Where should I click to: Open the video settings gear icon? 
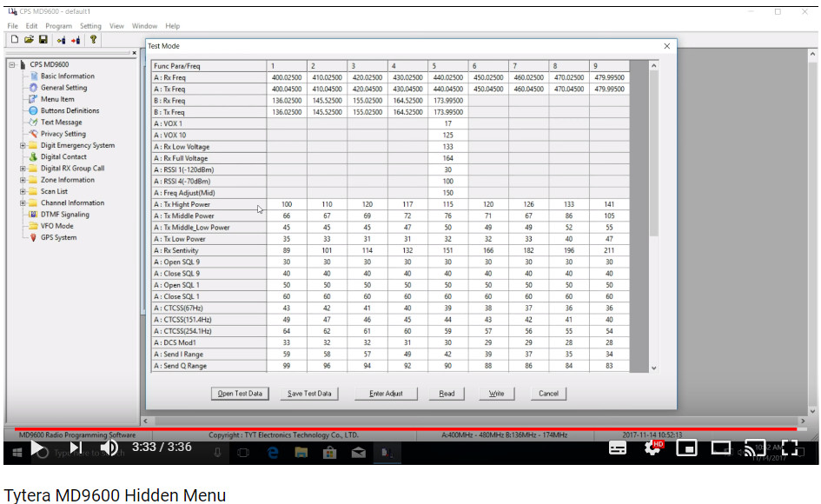tap(652, 448)
